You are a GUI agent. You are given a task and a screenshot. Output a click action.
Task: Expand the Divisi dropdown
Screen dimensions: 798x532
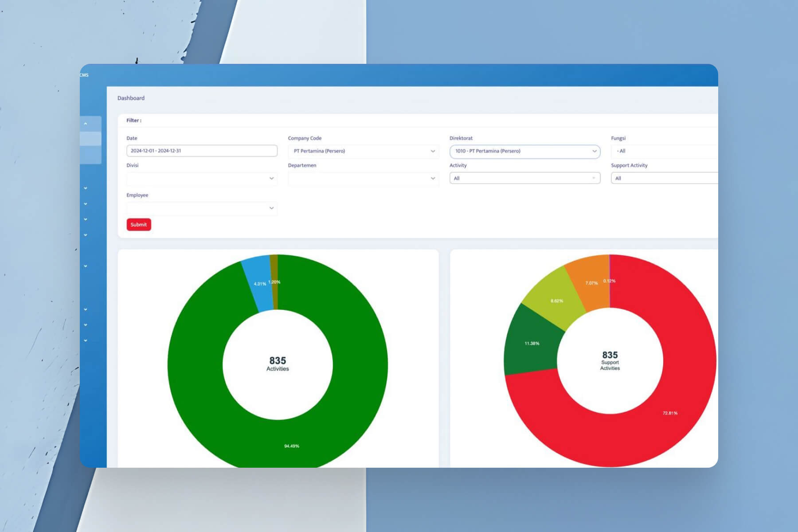pyautogui.click(x=202, y=178)
